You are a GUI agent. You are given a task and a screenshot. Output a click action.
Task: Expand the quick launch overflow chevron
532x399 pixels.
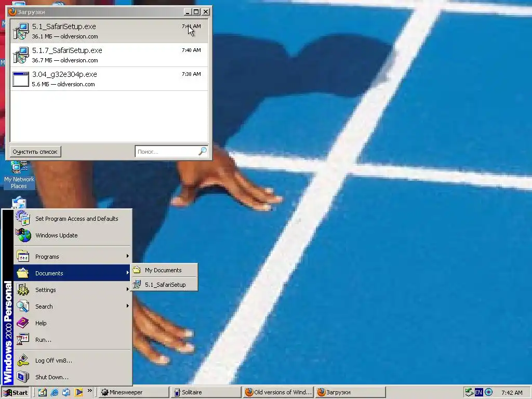point(89,391)
